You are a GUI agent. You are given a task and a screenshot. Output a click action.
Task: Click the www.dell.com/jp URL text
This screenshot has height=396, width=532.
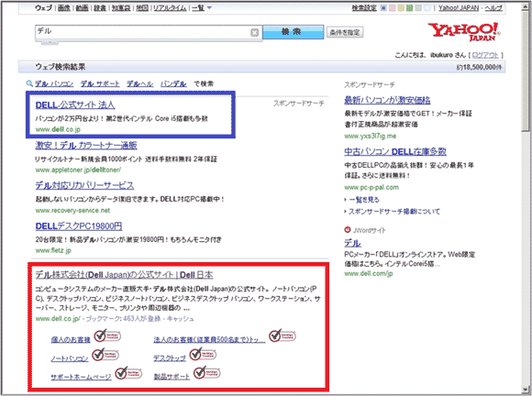click(x=369, y=273)
